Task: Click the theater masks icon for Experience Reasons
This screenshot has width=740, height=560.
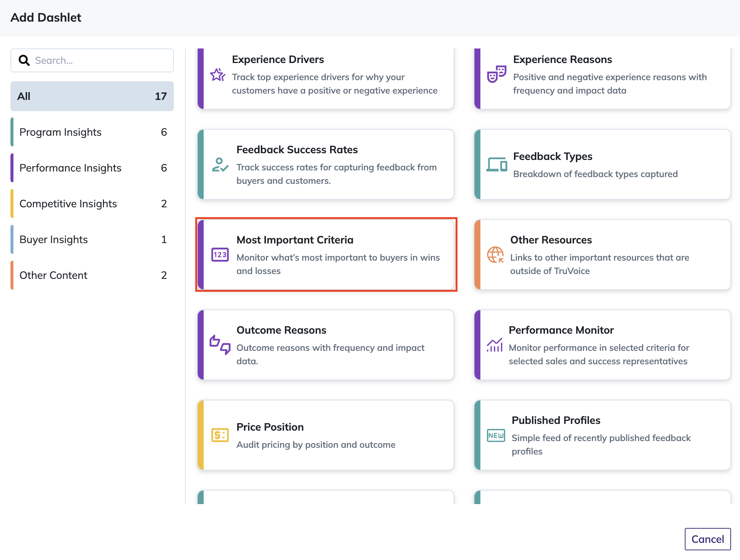Action: click(x=496, y=74)
